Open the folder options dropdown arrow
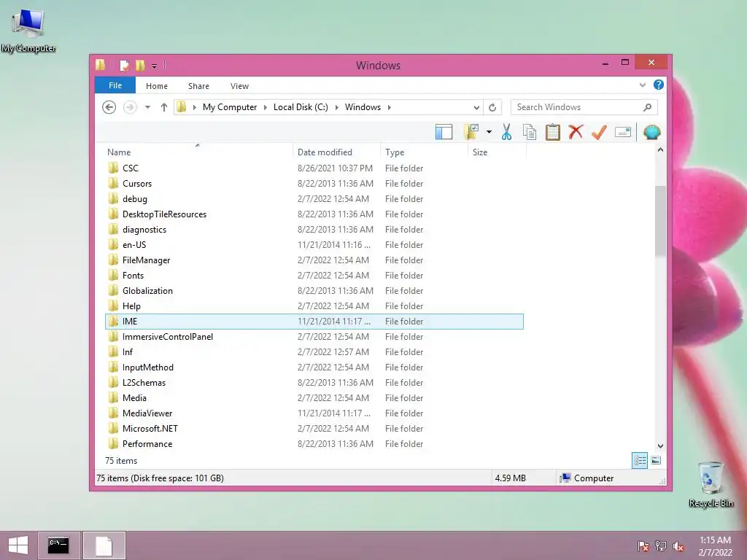The height and width of the screenshot is (560, 747). pyautogui.click(x=489, y=132)
